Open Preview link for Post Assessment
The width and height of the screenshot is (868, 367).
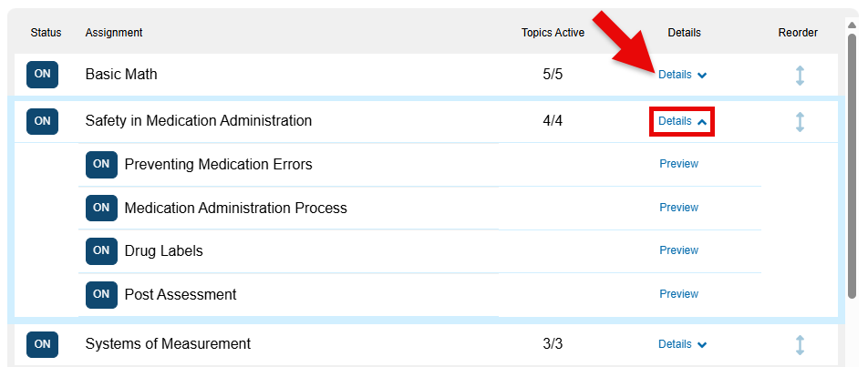678,294
